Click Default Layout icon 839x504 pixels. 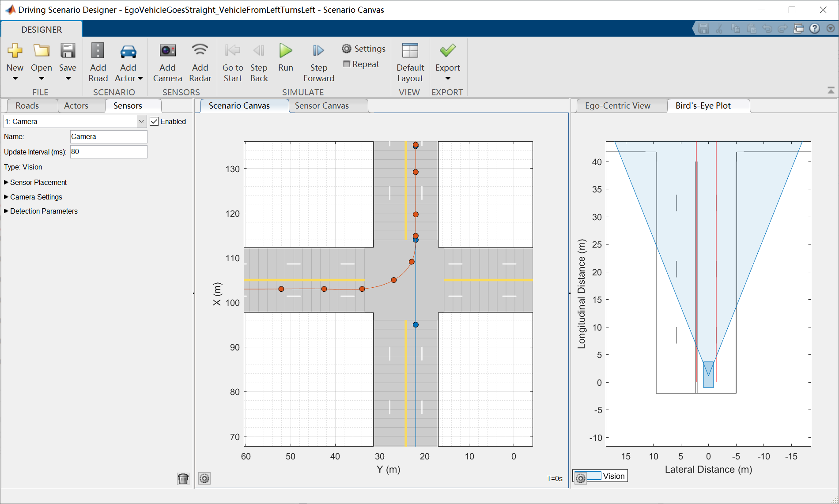point(410,51)
